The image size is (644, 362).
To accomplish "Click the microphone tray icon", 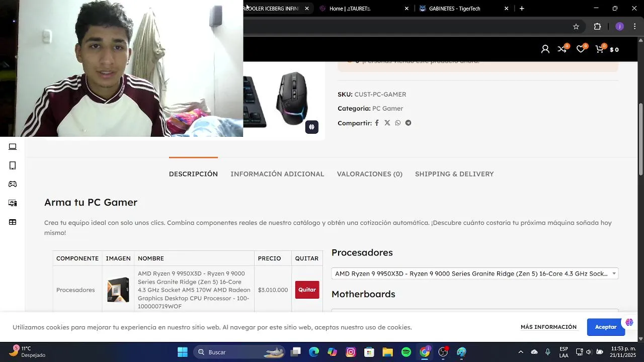I will coord(547,352).
